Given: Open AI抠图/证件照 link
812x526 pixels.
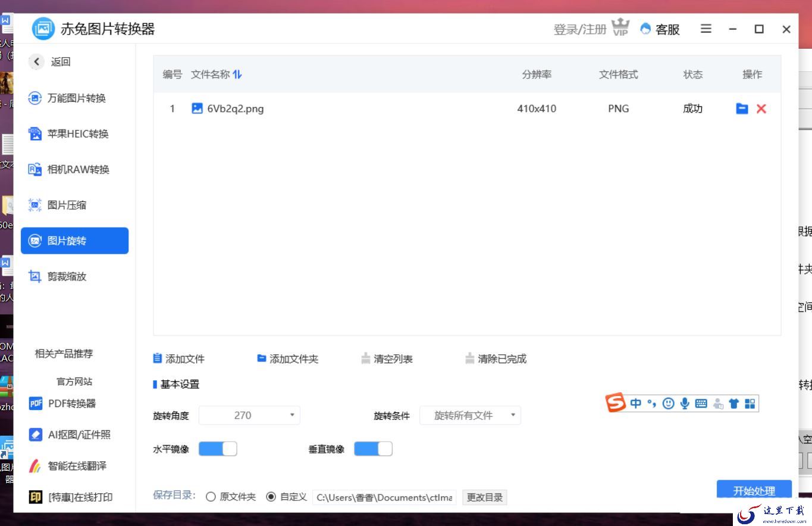Looking at the screenshot, I should pyautogui.click(x=70, y=434).
